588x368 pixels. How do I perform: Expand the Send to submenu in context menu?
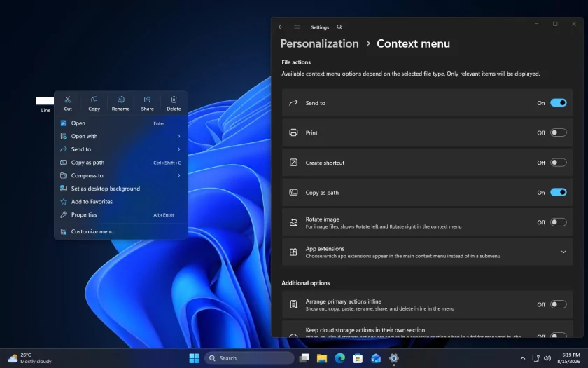click(120, 149)
